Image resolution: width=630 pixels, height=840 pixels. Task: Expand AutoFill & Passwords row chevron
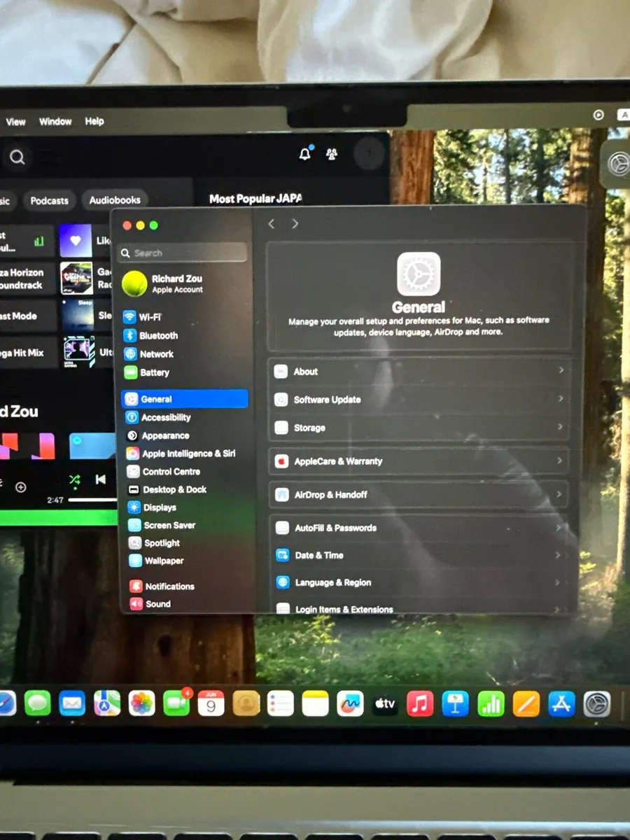coord(559,528)
